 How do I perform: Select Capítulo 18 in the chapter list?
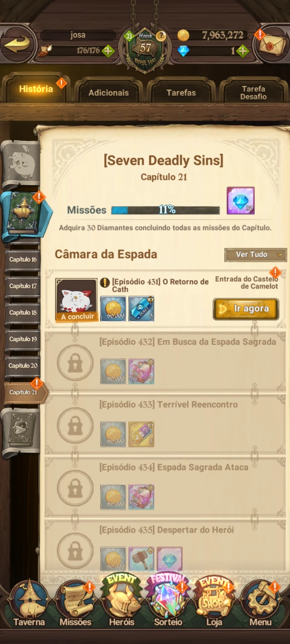23,312
